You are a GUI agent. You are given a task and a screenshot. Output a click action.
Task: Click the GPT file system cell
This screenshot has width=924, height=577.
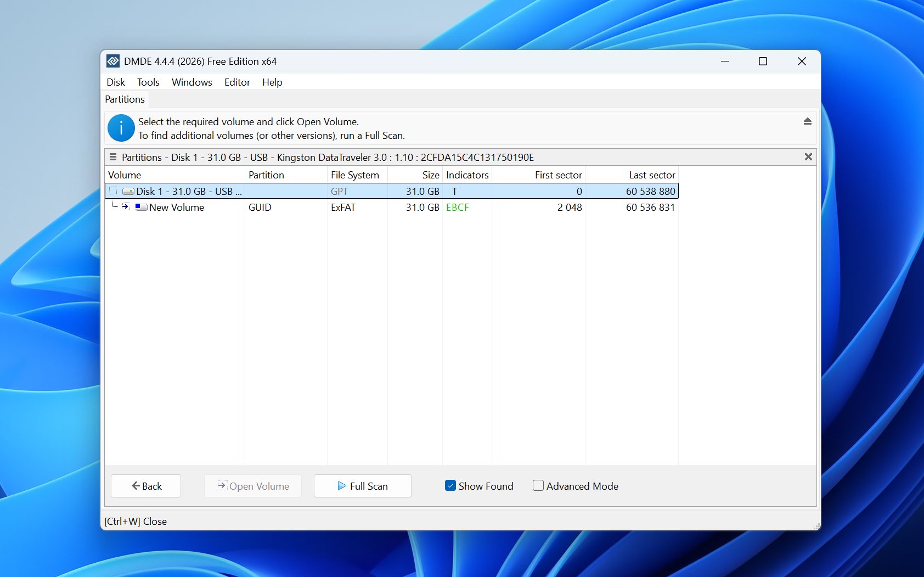[339, 192]
